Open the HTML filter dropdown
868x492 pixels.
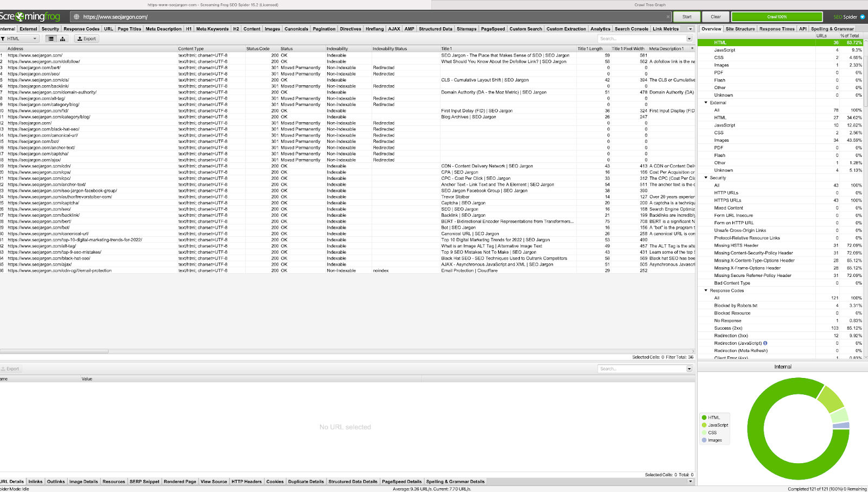coord(20,39)
